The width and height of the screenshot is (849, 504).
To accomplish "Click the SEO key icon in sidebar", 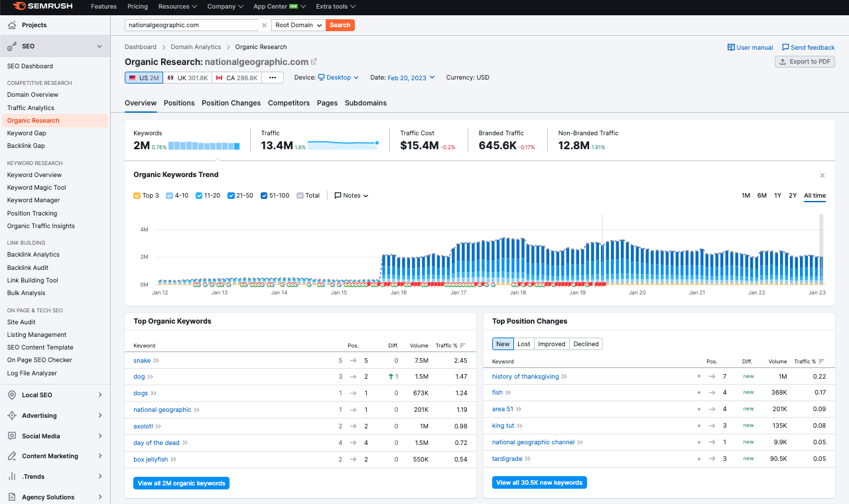I will (x=12, y=46).
